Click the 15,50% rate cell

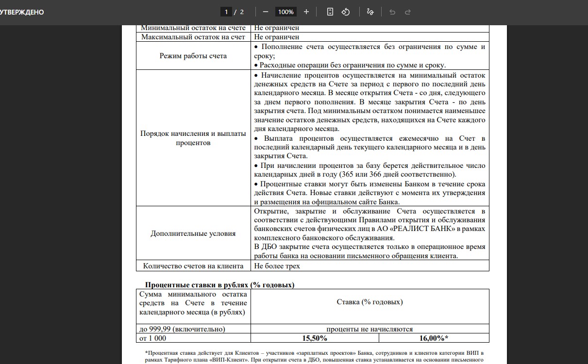[314, 338]
